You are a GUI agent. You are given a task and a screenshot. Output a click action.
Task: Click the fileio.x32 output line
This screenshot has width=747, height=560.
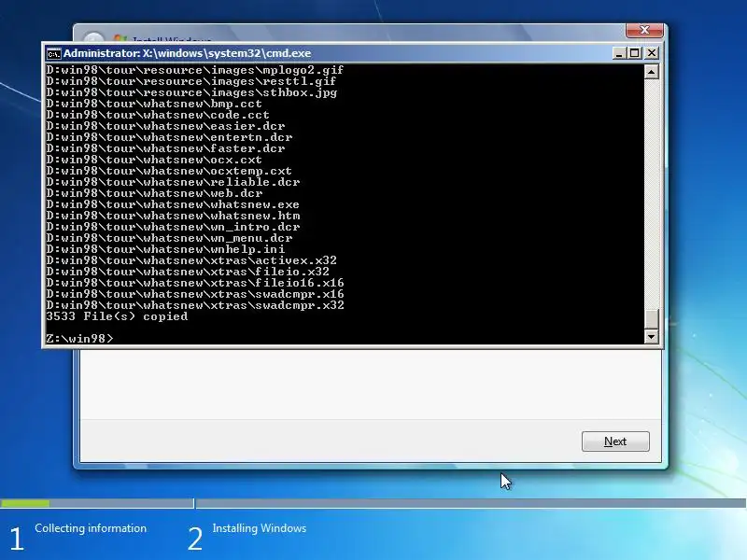pyautogui.click(x=188, y=272)
